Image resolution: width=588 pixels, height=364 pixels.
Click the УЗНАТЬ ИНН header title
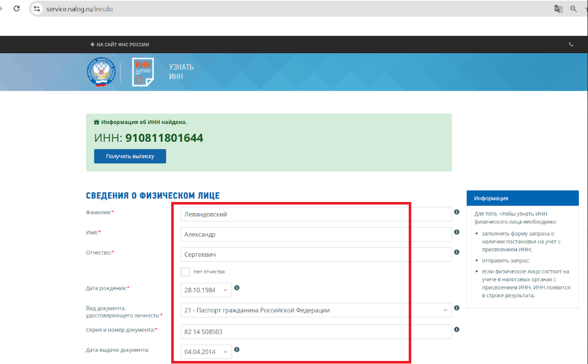[181, 72]
